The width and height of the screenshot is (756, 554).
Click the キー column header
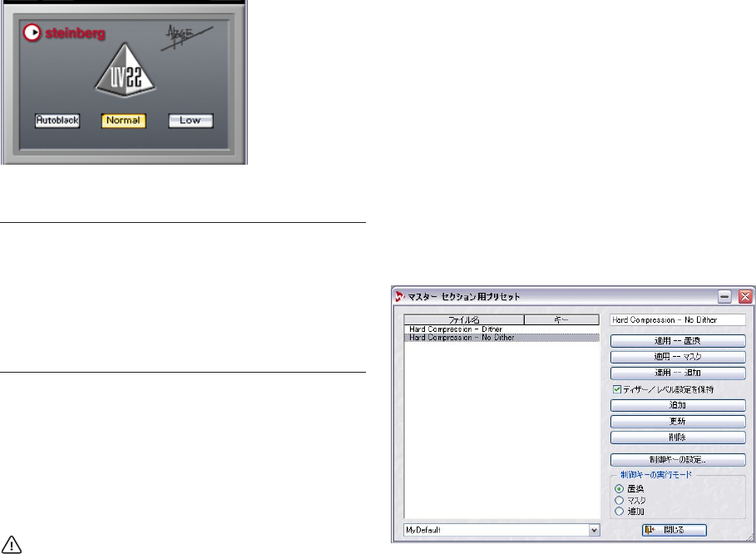point(561,319)
